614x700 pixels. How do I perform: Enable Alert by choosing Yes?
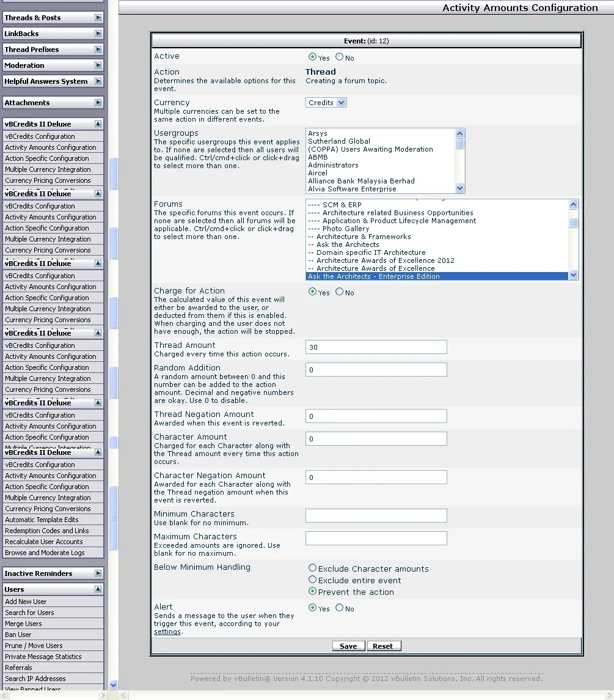click(x=312, y=608)
